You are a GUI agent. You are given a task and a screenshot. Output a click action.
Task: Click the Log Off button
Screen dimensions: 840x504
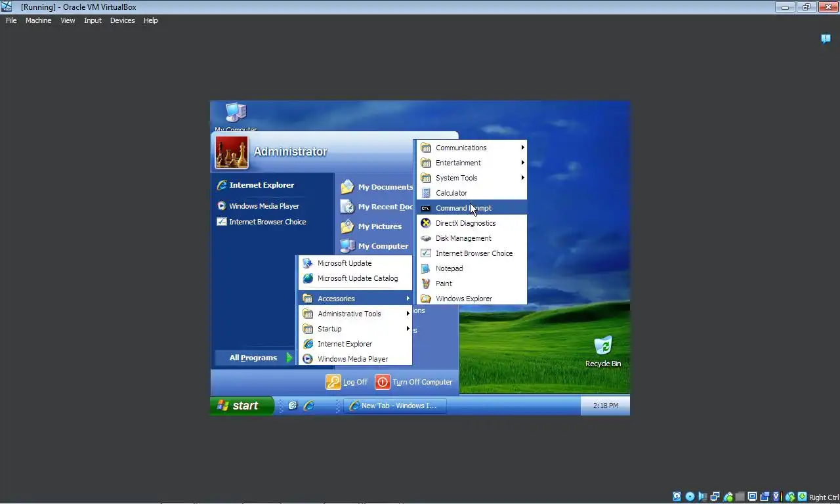[x=346, y=382]
